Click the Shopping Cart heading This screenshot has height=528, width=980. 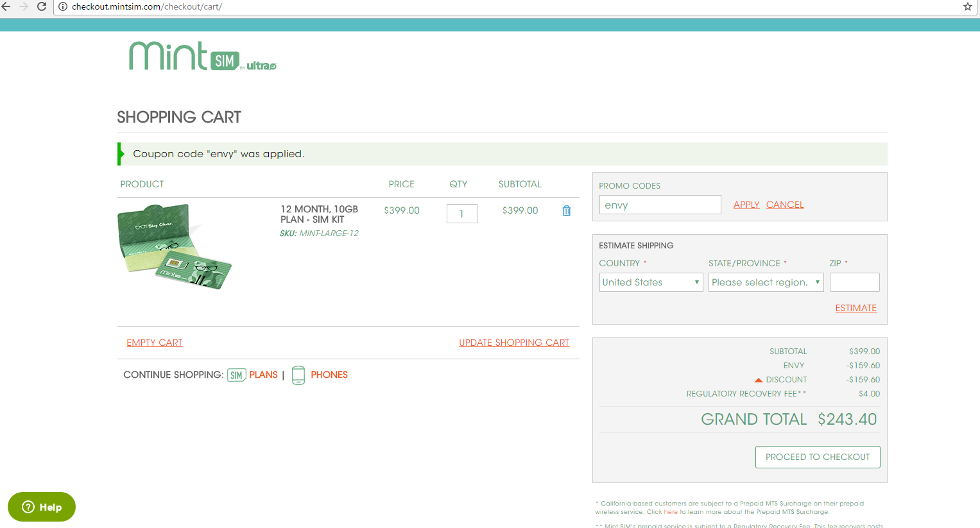[x=179, y=117]
